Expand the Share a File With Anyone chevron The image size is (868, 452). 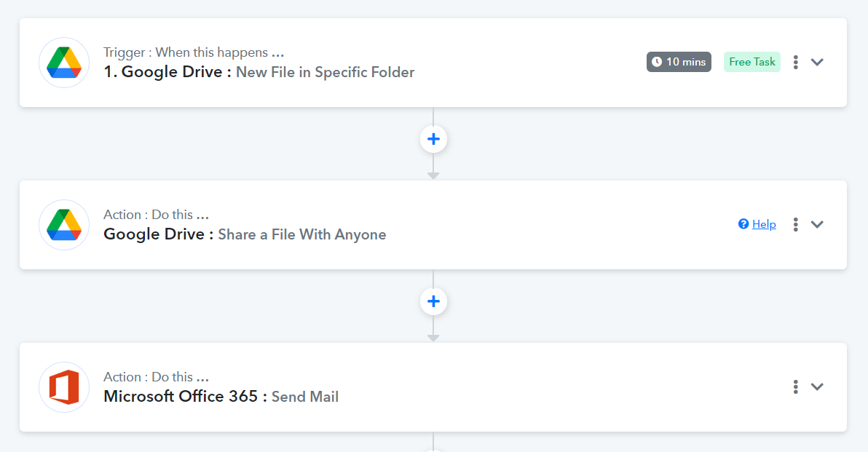(x=817, y=224)
